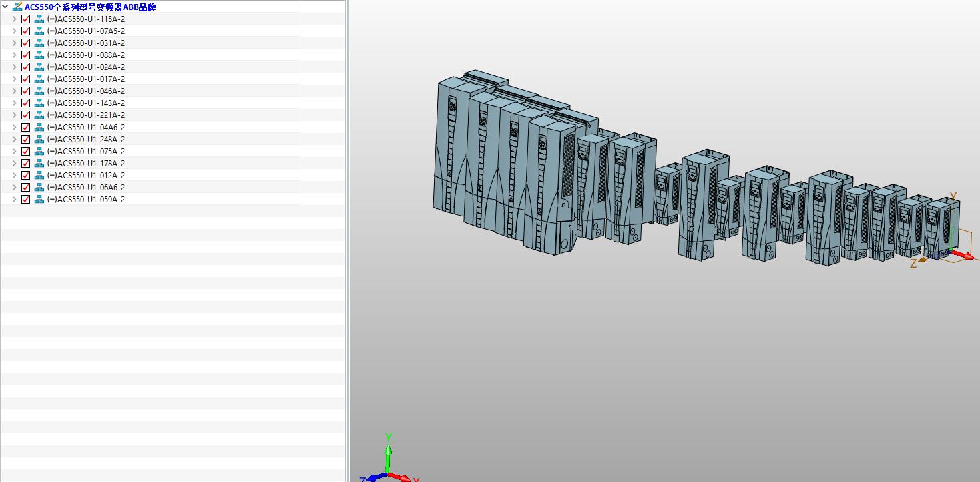The width and height of the screenshot is (980, 482).
Task: Expand the ACS550-U1-031A-2 node
Action: [14, 43]
